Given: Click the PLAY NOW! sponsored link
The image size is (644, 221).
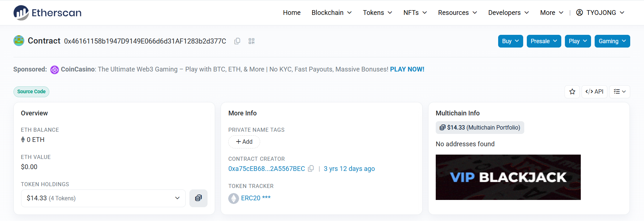Looking at the screenshot, I should pos(407,69).
